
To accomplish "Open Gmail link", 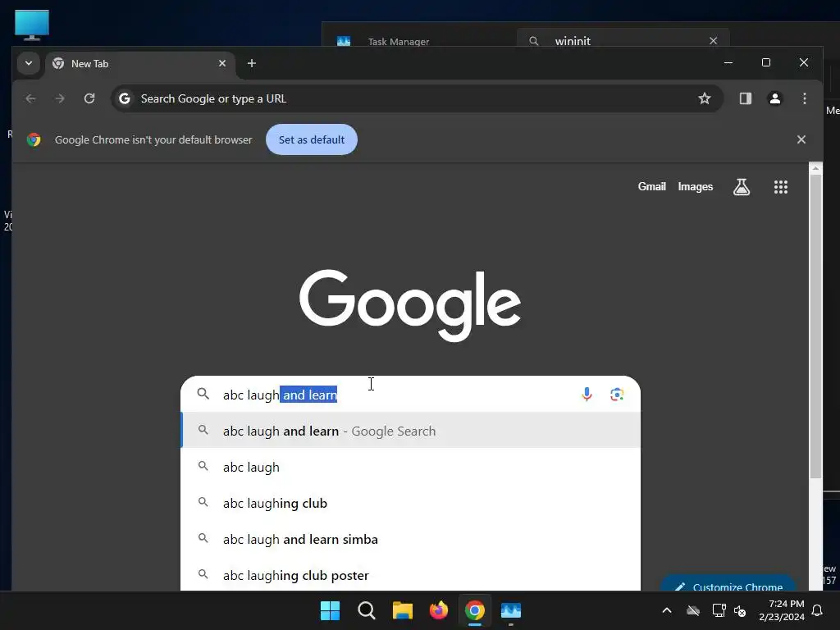I will (651, 186).
